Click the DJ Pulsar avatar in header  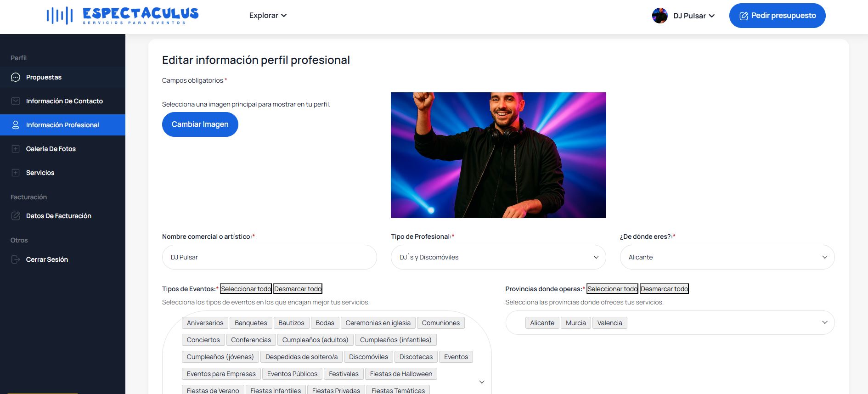659,16
